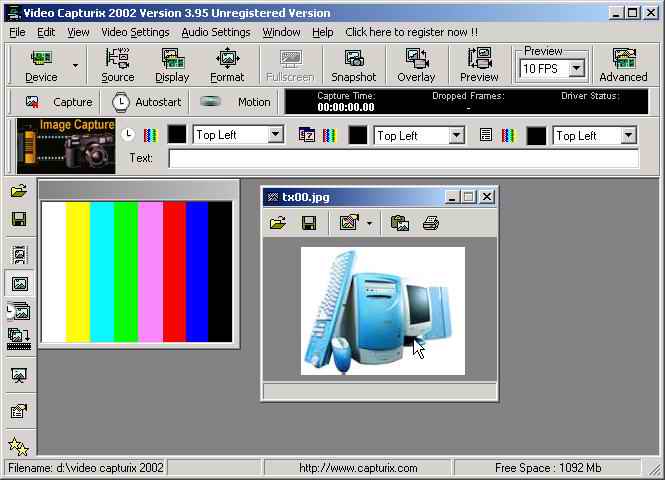Open the Video Settings menu
The image size is (665, 480).
tap(135, 32)
